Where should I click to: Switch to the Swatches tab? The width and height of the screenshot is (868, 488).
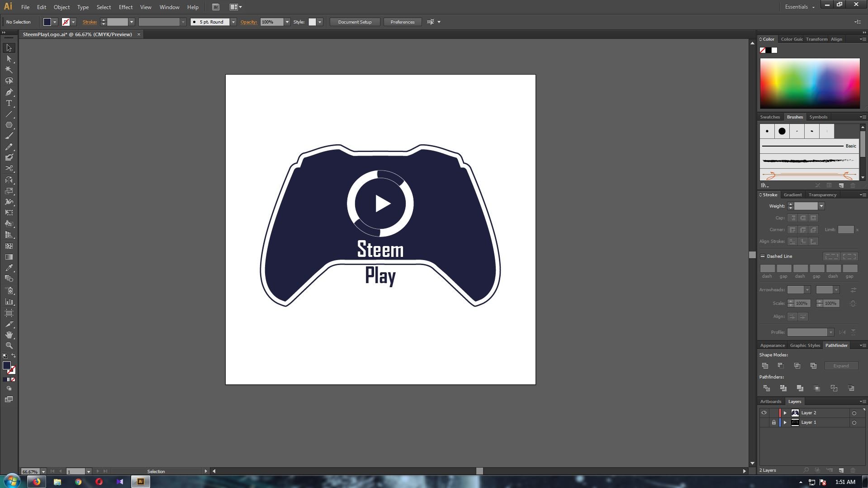pyautogui.click(x=770, y=117)
